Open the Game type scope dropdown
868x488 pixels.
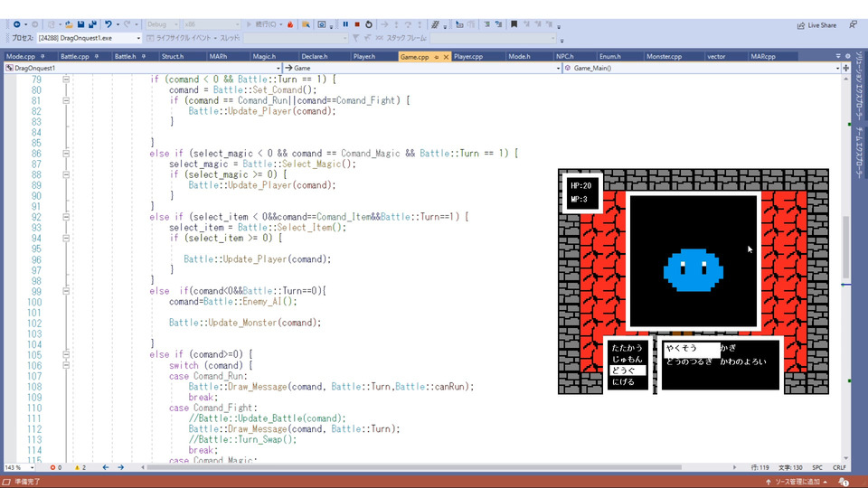coord(422,68)
